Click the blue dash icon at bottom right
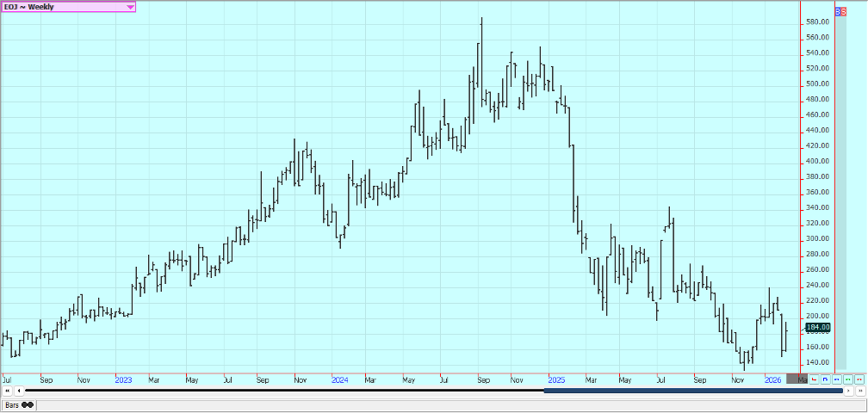 [837, 379]
